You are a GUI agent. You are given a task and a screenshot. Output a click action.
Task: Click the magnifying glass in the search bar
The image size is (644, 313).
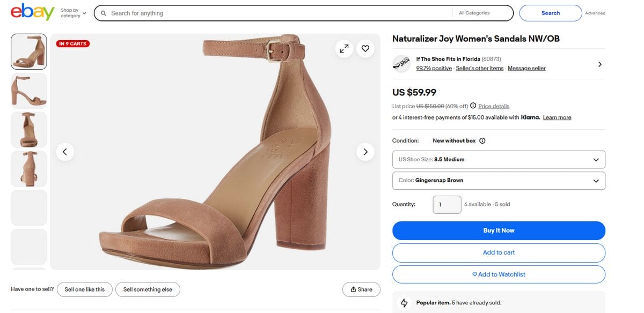click(x=104, y=13)
